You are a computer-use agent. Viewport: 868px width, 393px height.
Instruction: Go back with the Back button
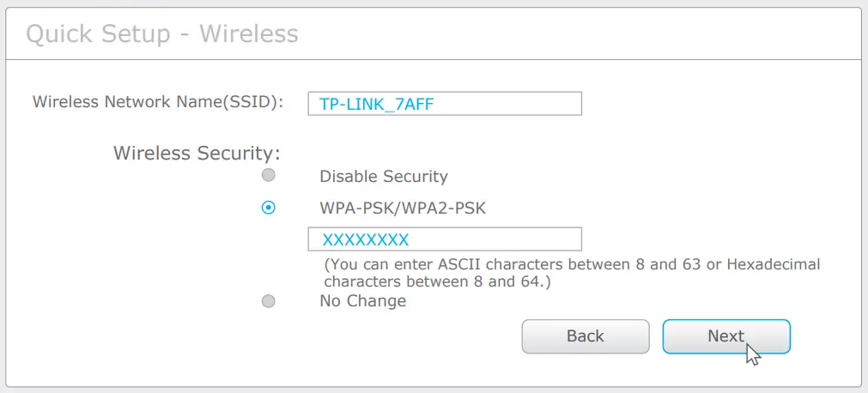point(585,336)
